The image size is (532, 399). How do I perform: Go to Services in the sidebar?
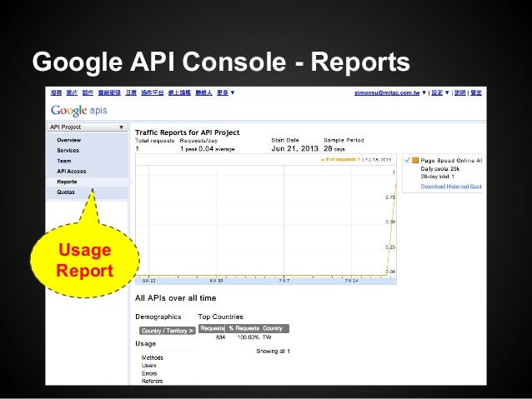68,150
